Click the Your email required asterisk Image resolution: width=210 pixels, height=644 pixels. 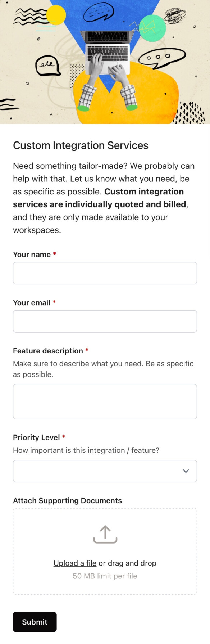click(x=53, y=302)
